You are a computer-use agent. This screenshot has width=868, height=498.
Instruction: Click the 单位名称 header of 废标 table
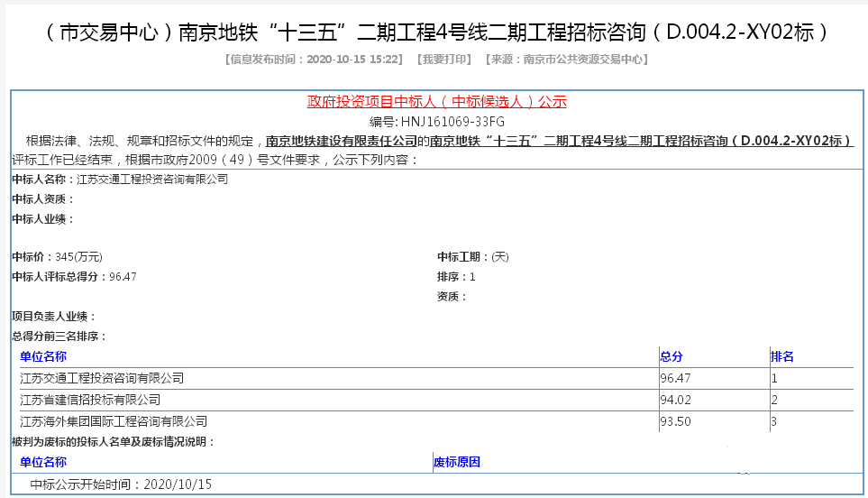tap(43, 462)
